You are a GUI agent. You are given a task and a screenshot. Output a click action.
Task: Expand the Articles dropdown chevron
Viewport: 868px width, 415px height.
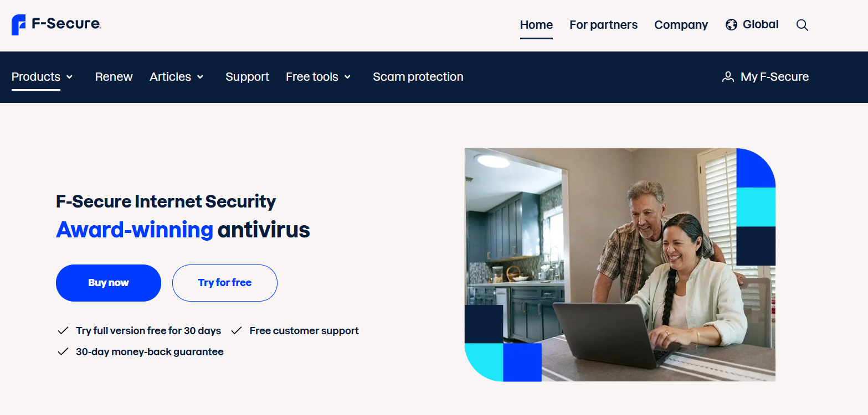(x=200, y=77)
